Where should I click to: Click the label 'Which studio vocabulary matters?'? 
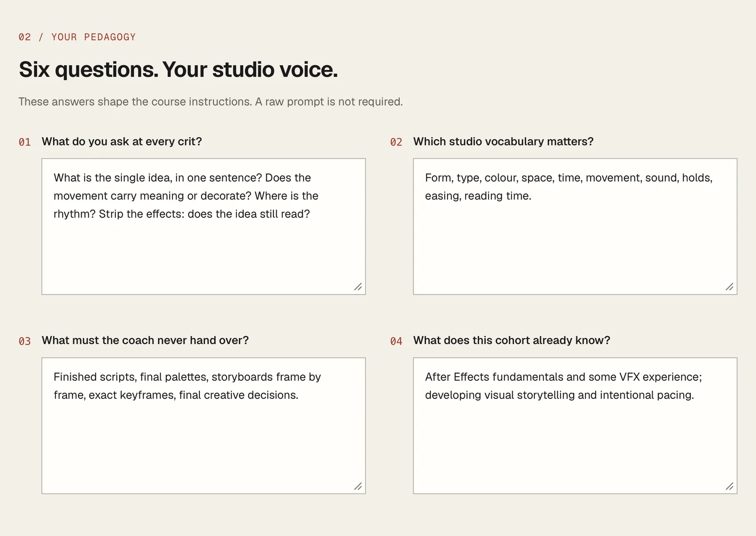tap(503, 142)
